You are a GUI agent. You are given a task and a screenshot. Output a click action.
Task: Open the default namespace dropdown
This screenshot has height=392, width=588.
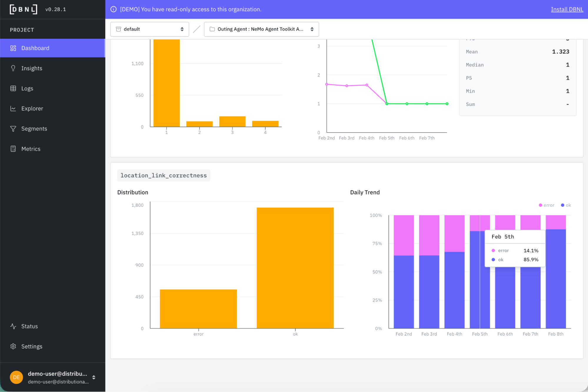149,29
